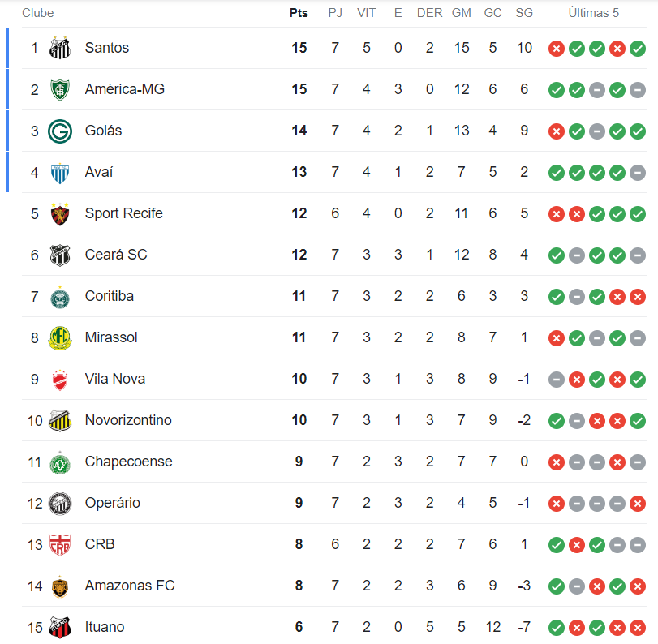Click the Vila Nova red crest
This screenshot has width=658, height=644.
[x=60, y=379]
